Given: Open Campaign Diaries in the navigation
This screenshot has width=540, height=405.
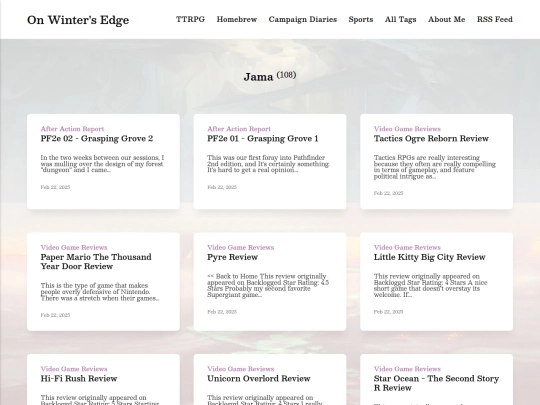Looking at the screenshot, I should click(303, 19).
